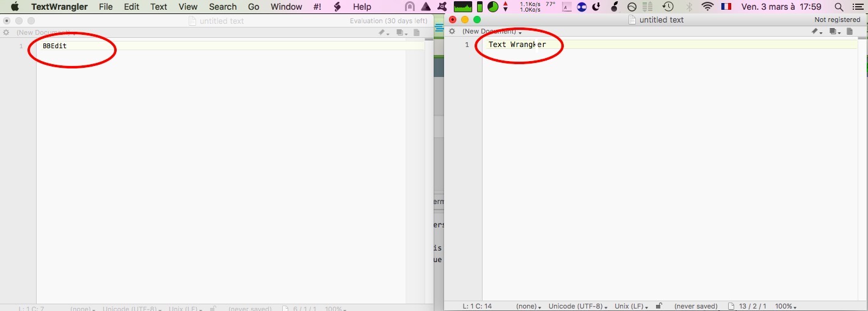
Task: Click the gear icon in BBEdit window
Action: tap(6, 32)
